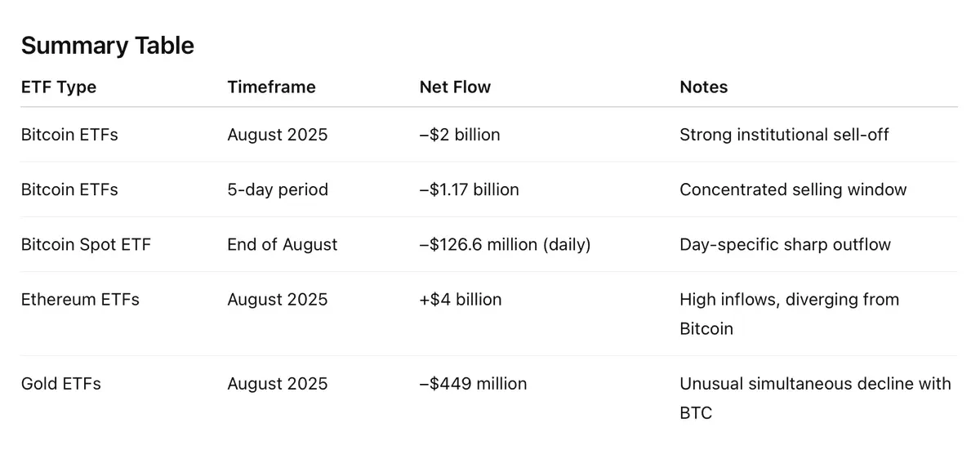Viewport: 980px width, 459px height.
Task: Click the Summary Table heading
Action: pyautogui.click(x=108, y=46)
